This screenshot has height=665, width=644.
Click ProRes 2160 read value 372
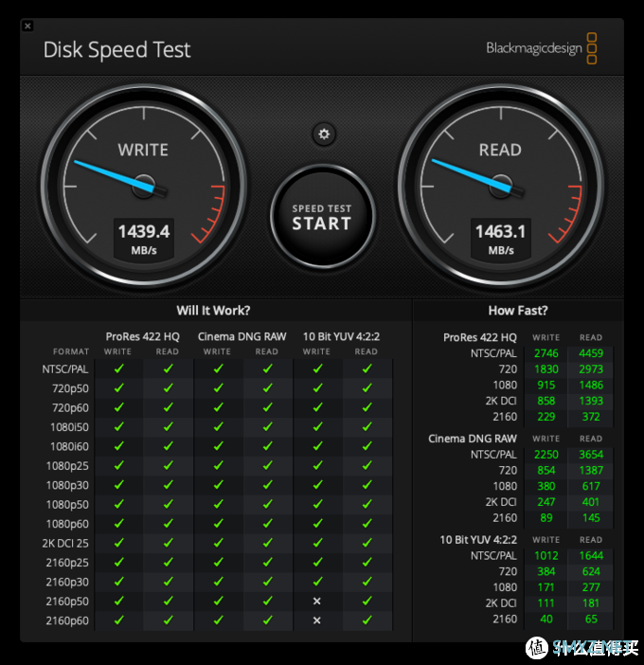coord(591,417)
